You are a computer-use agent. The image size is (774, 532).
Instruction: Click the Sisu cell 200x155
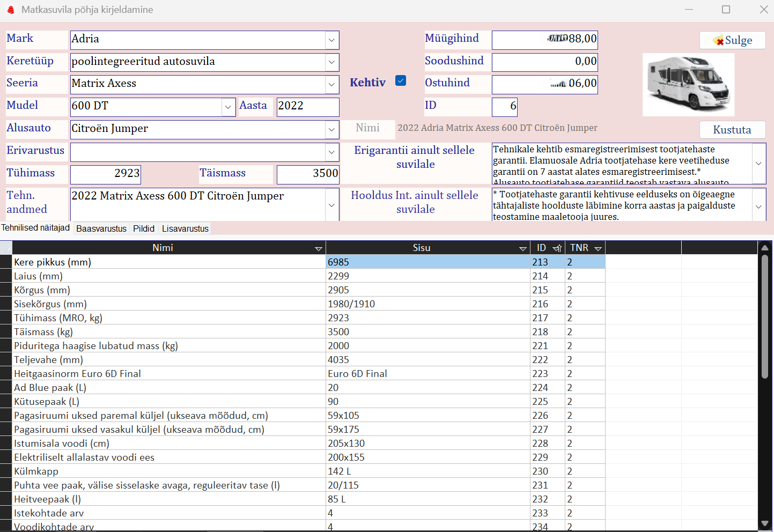point(428,457)
